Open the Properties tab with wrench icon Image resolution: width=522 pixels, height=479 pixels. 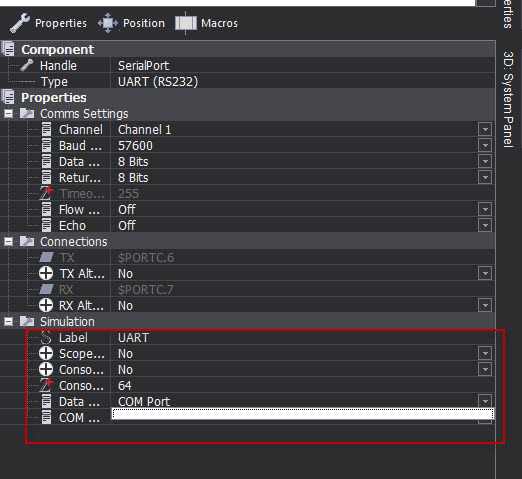click(48, 23)
